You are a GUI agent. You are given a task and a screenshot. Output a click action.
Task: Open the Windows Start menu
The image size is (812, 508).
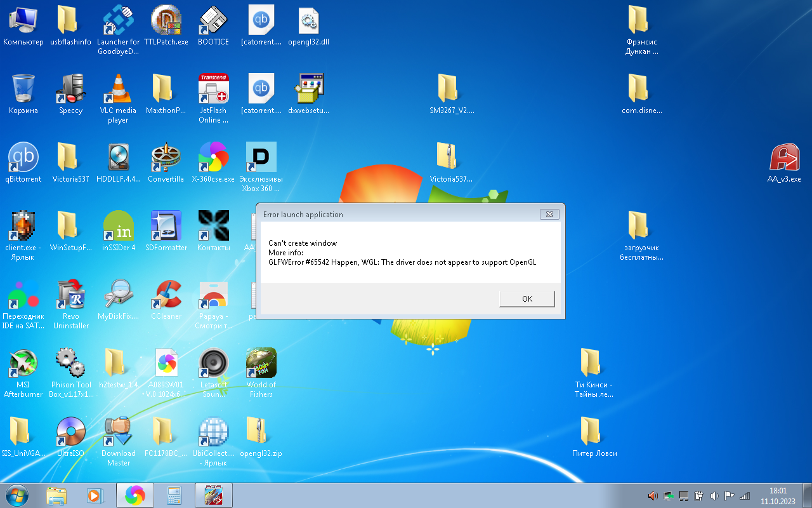click(x=16, y=495)
